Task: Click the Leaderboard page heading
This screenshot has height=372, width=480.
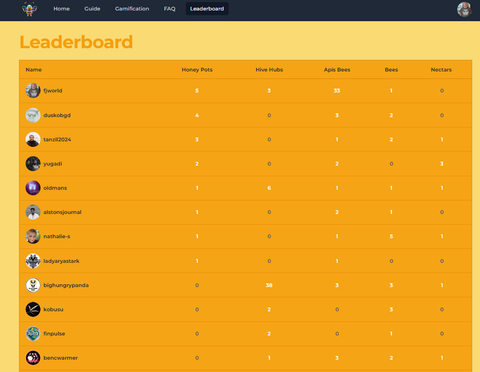Action: [76, 42]
